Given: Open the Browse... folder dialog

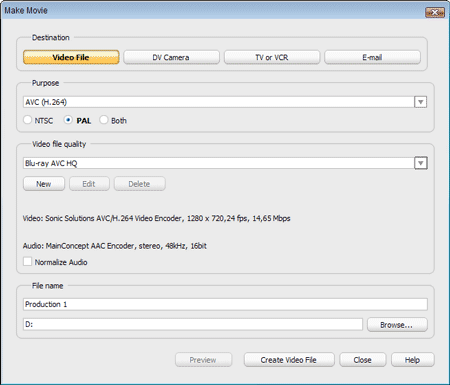Looking at the screenshot, I should 397,325.
